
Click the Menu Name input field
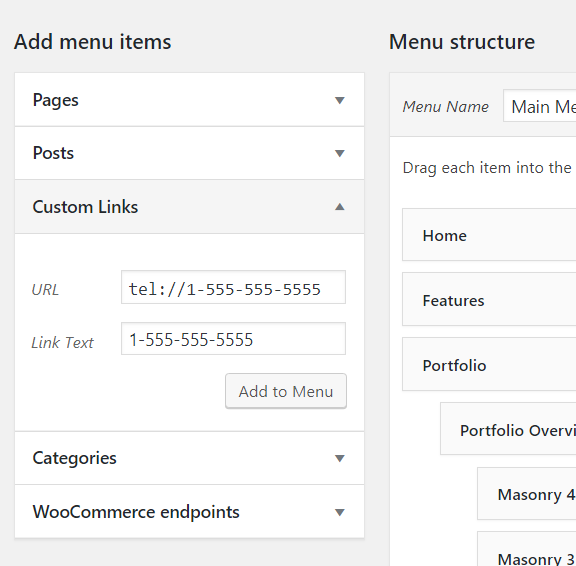[540, 106]
